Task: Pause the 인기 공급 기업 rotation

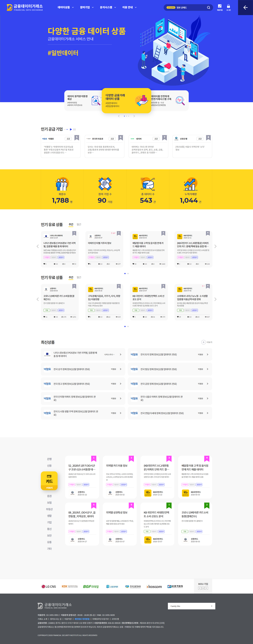Action: tap(75, 130)
